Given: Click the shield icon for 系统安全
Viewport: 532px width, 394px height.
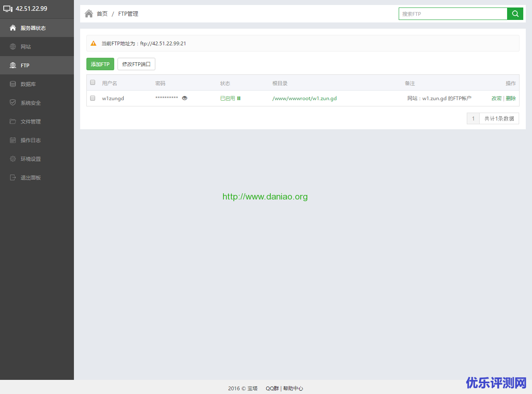Looking at the screenshot, I should [x=13, y=103].
